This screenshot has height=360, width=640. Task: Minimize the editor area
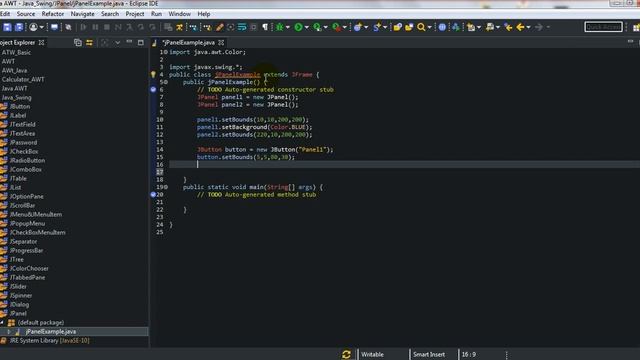click(630, 42)
